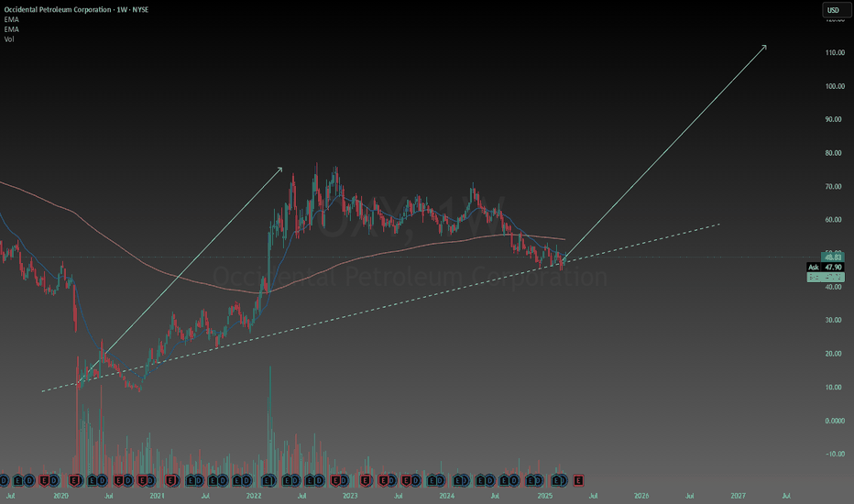Viewport: 854px width, 504px height.
Task: Click the Ask 47.90 price label
Action: pyautogui.click(x=825, y=267)
